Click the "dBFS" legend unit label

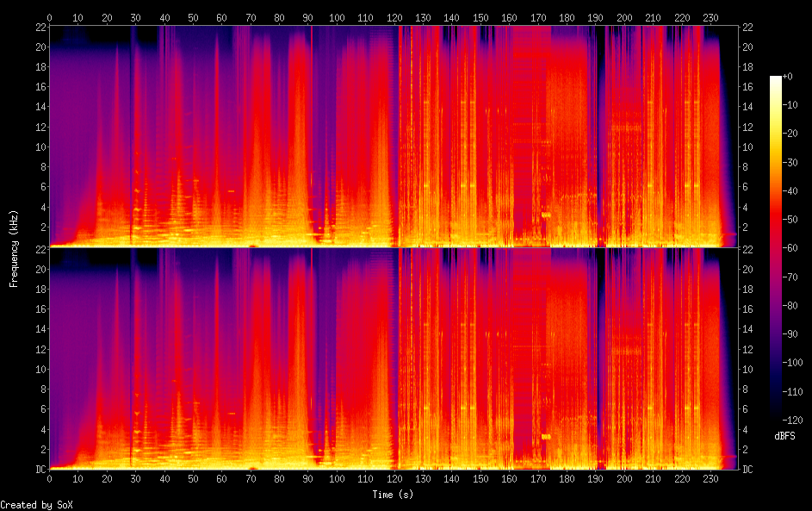(784, 436)
